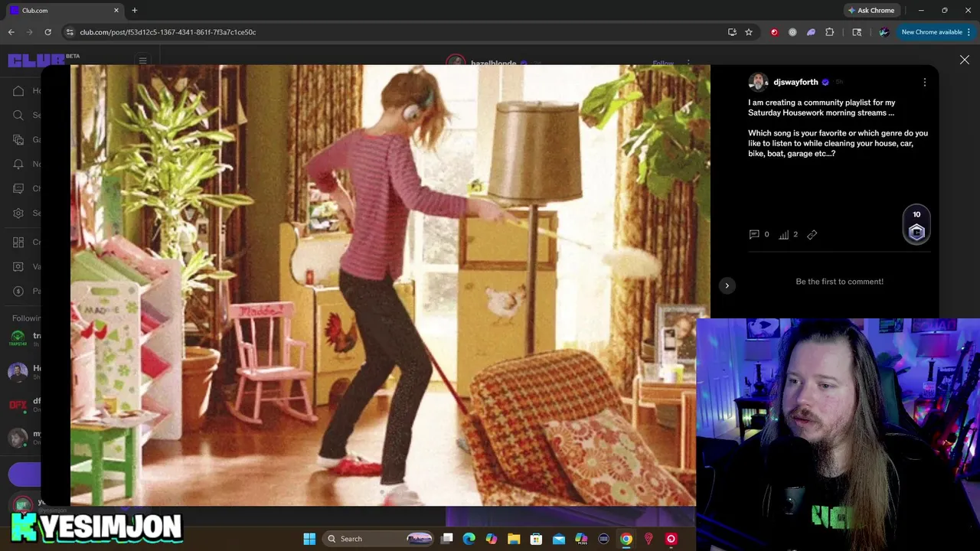Click the install app icon in address bar

[x=732, y=32]
